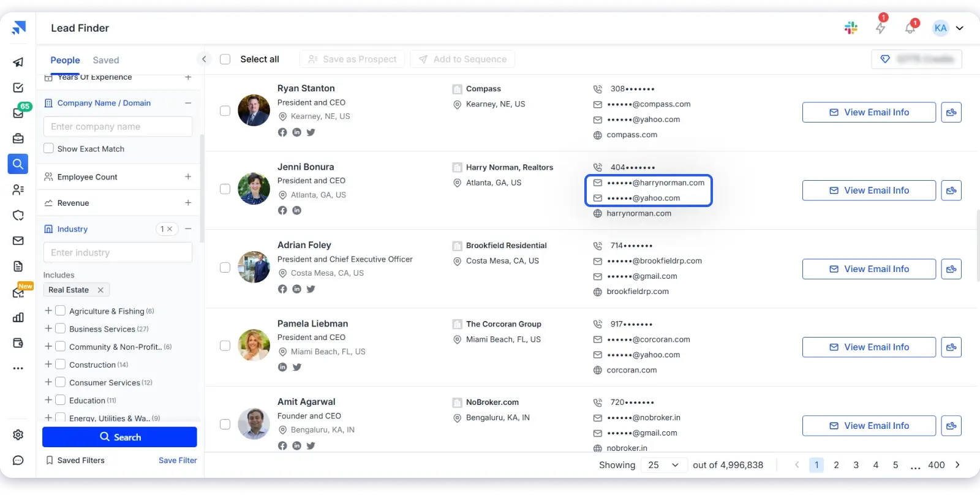
Task: Expand the Revenue filter
Action: (x=188, y=203)
